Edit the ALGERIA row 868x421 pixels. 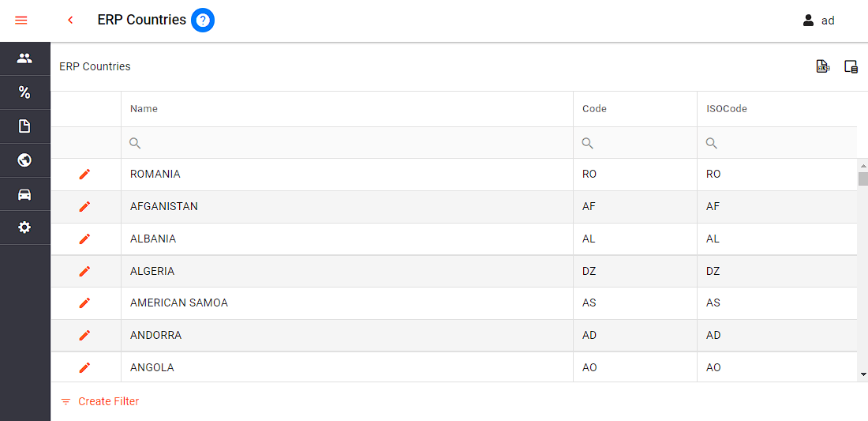click(85, 271)
